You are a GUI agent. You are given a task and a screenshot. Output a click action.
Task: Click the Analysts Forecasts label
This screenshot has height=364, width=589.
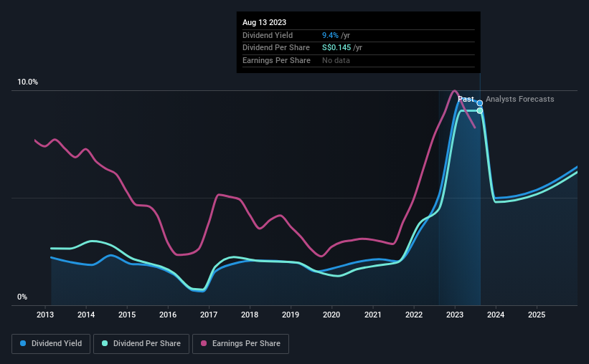click(x=520, y=99)
